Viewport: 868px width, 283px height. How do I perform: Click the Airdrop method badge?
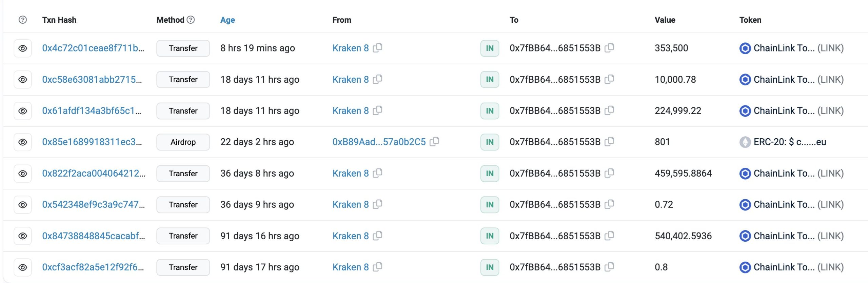tap(183, 142)
